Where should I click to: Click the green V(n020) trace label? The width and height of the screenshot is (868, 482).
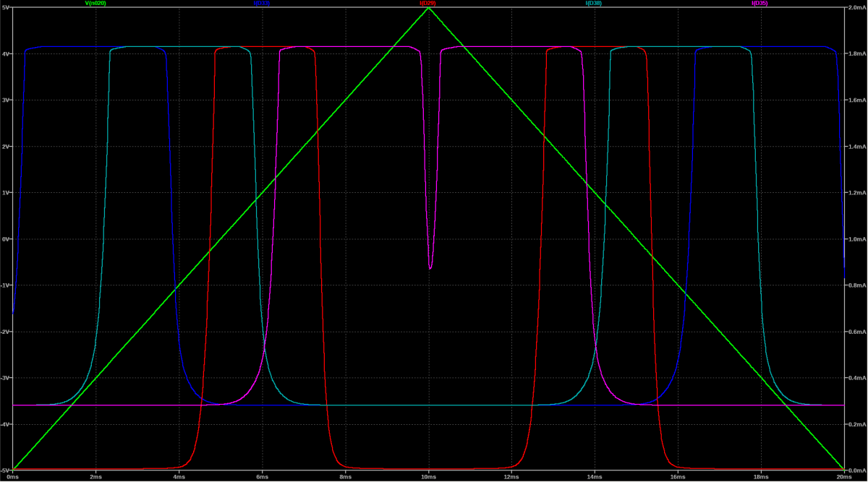(x=95, y=3)
